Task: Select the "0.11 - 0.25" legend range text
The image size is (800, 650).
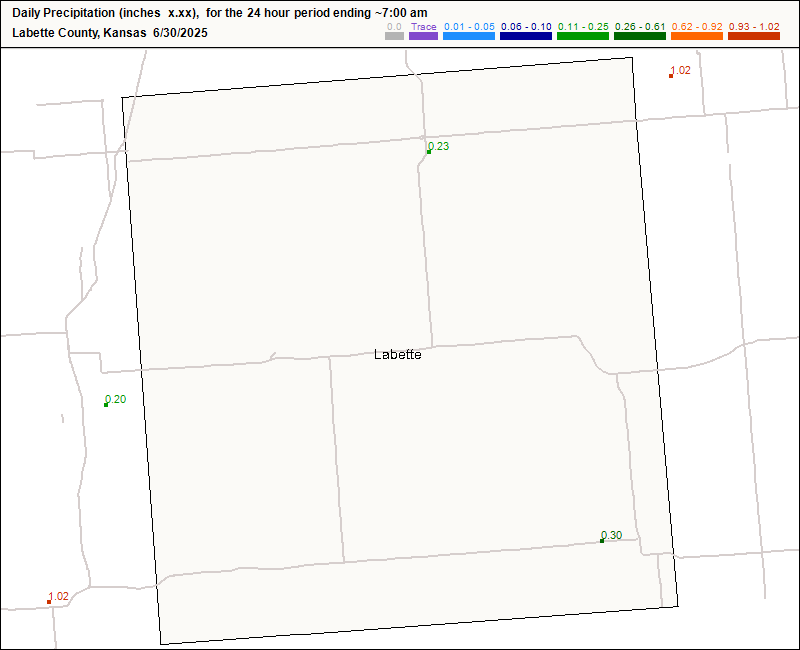Action: pyautogui.click(x=583, y=26)
